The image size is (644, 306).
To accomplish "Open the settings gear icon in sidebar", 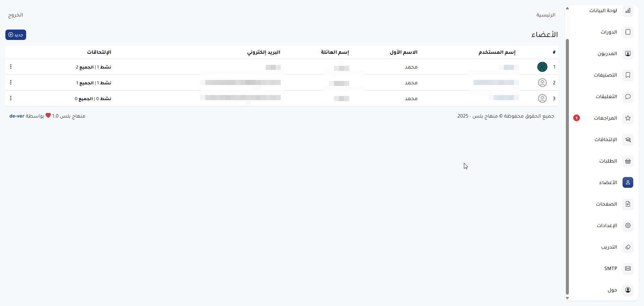I will pos(628,226).
